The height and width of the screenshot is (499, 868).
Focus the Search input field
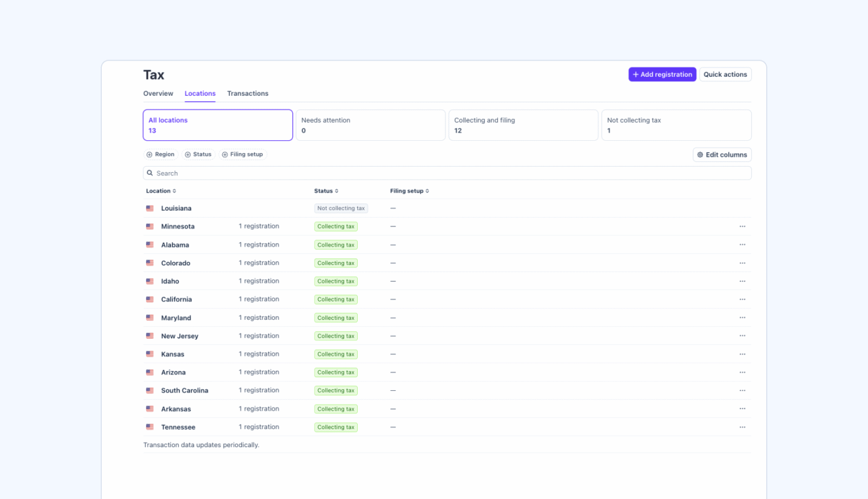point(447,173)
